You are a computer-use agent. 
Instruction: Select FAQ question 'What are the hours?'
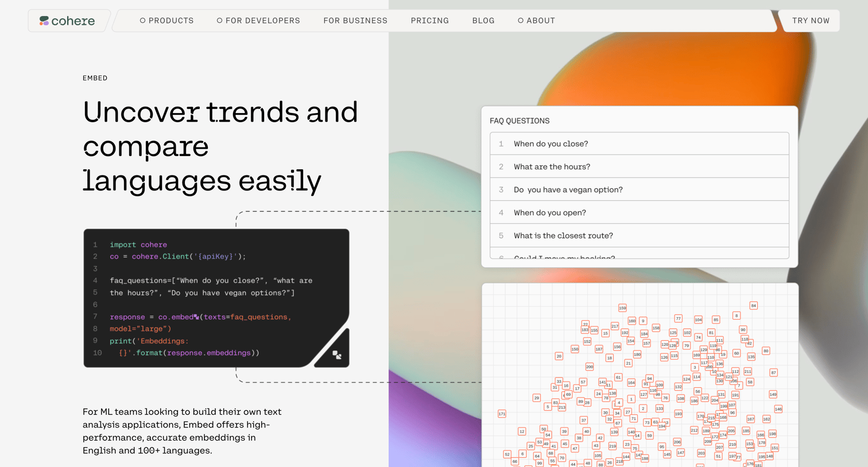click(x=640, y=166)
